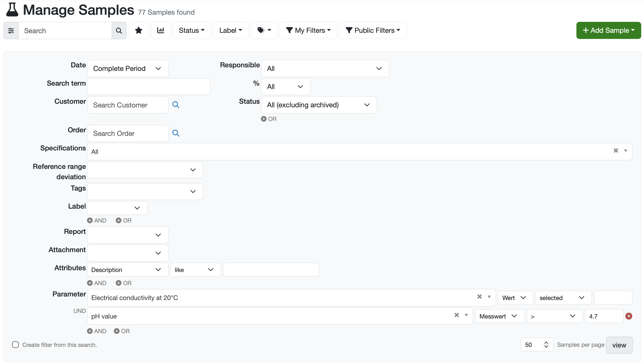Clear the Electrical conductivity parameter selection

tap(479, 296)
